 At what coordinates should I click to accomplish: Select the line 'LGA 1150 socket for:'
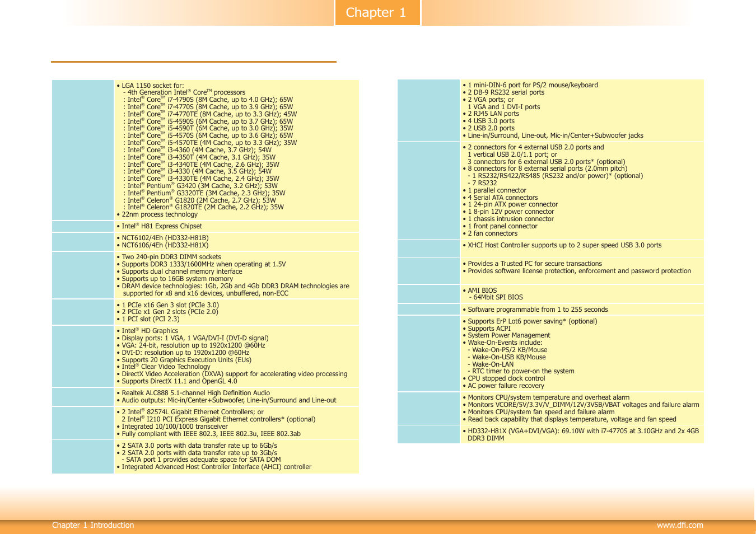click(150, 86)
